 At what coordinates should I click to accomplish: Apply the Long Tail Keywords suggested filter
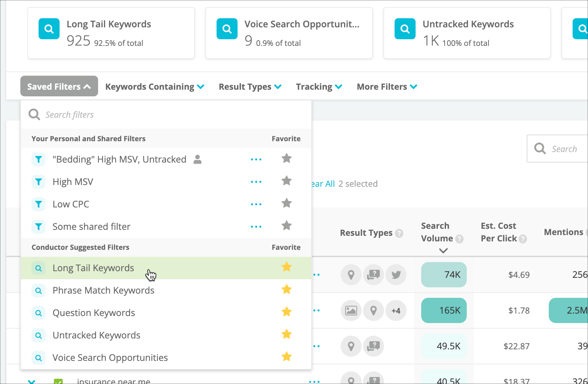tap(166, 268)
